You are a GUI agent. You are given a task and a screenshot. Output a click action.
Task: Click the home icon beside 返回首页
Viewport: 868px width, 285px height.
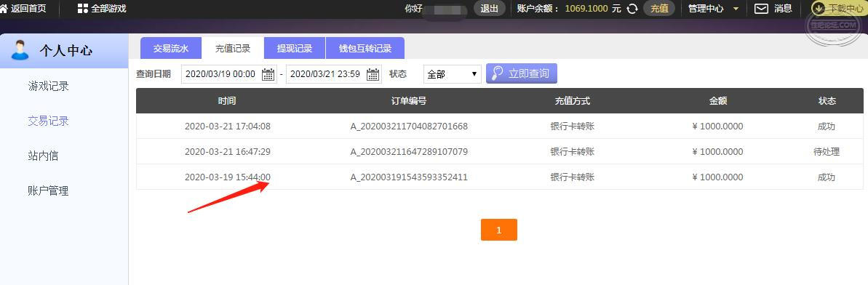point(4,8)
